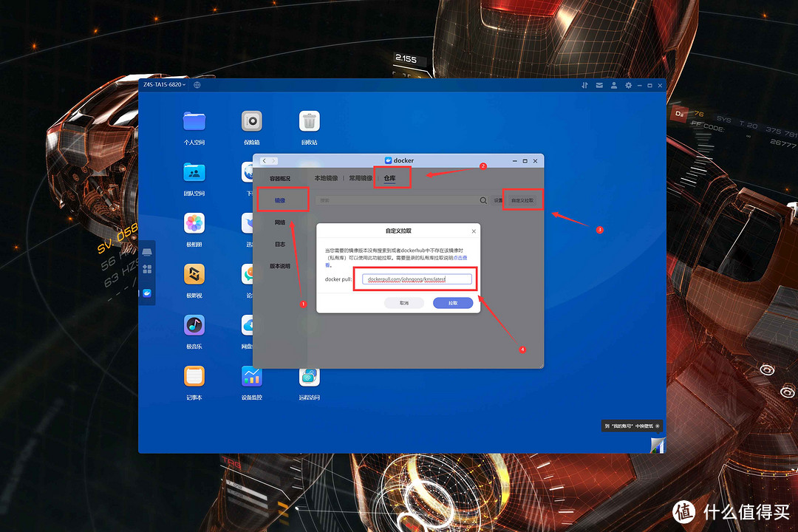Open the messages icon in the top bar

coord(599,85)
